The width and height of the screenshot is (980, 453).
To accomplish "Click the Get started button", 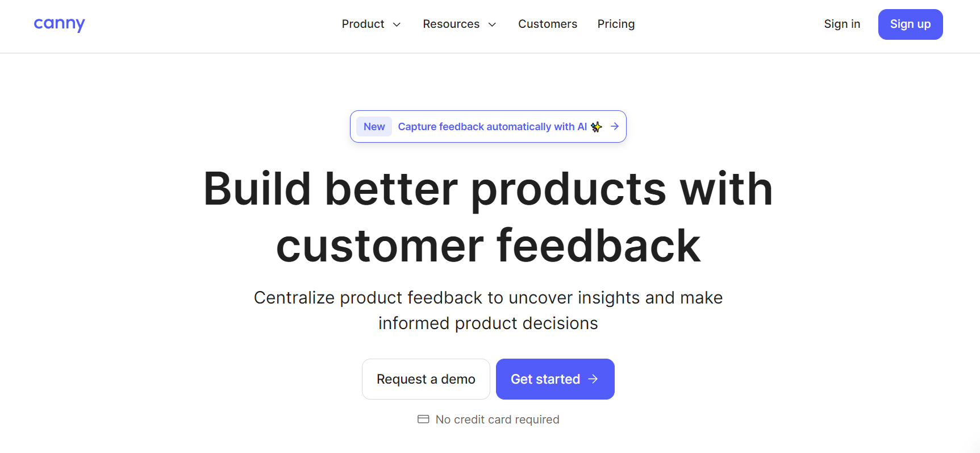I will [555, 379].
